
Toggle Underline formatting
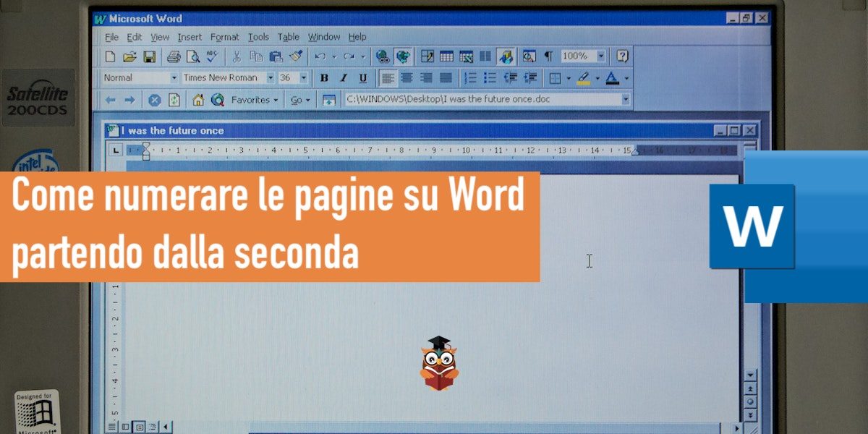click(363, 77)
